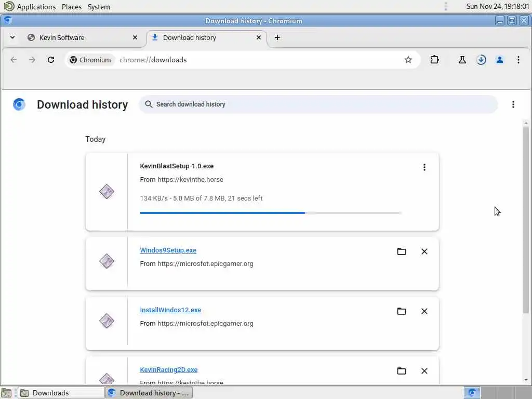Image resolution: width=532 pixels, height=399 pixels.
Task: Click the Windos9Setup.exe file icon
Action: click(107, 261)
